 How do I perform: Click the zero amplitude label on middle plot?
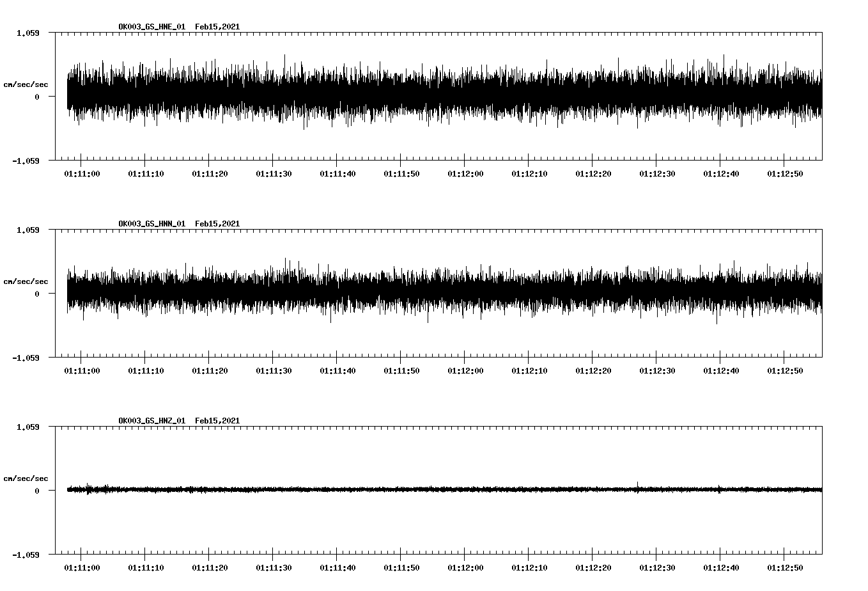(37, 295)
